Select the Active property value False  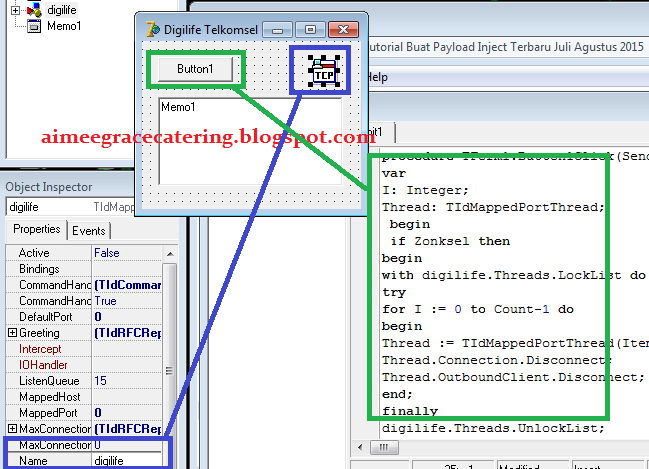click(x=127, y=253)
